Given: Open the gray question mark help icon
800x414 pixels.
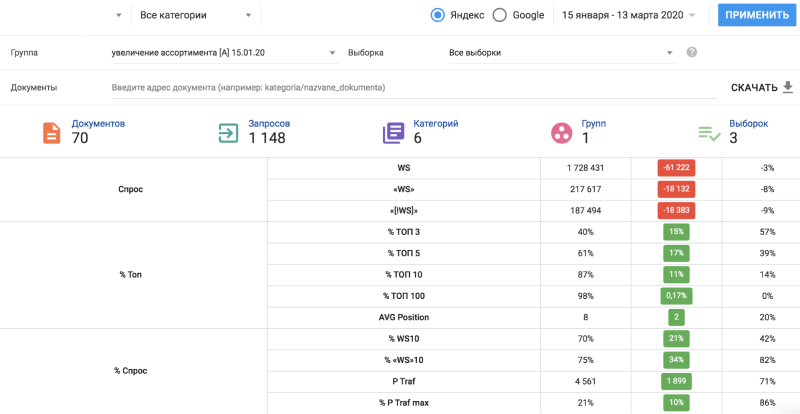Looking at the screenshot, I should tap(691, 52).
